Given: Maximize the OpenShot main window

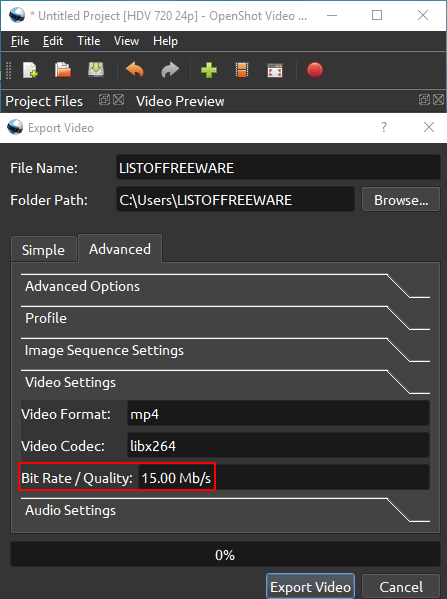Looking at the screenshot, I should point(377,15).
